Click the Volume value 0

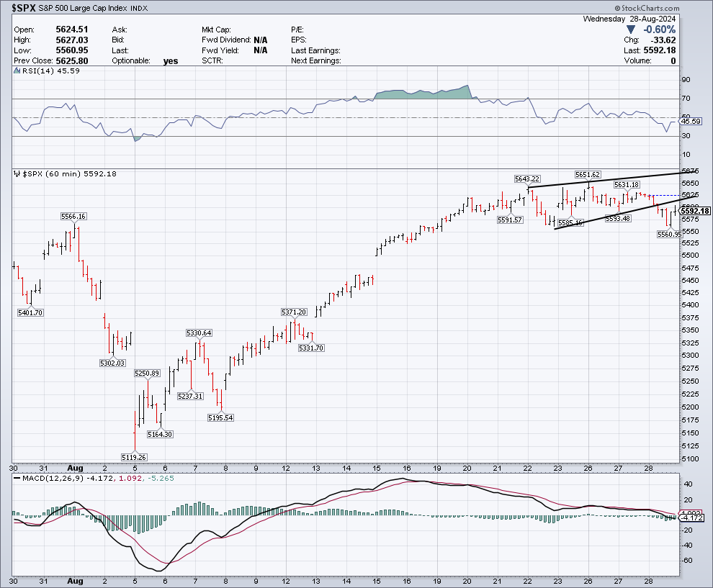[x=673, y=60]
